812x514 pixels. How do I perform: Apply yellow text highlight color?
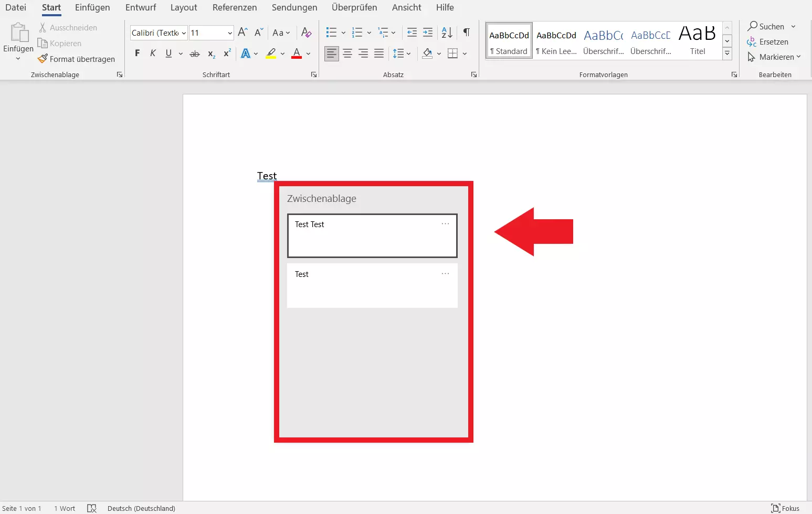point(271,53)
